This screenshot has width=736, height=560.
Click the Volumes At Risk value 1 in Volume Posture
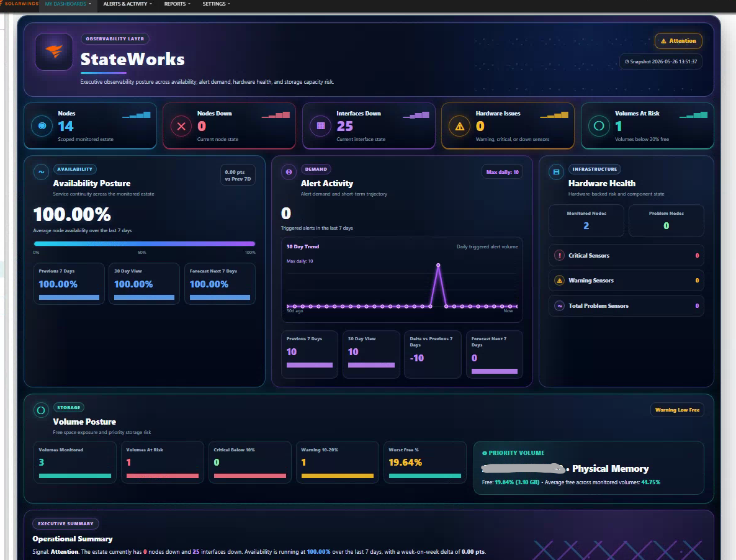click(128, 463)
